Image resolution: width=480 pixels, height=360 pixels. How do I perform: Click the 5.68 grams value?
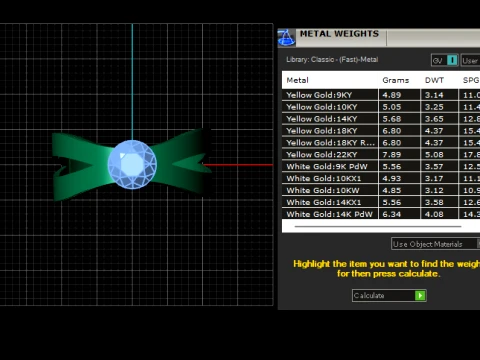click(392, 119)
